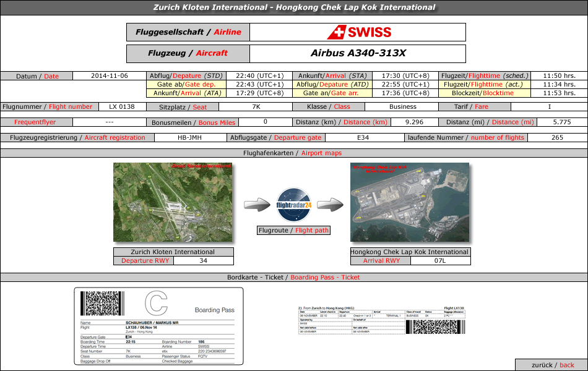The height and width of the screenshot is (371, 588).
Task: Click blocktime value 11:53 hrs.
Action: 559,93
